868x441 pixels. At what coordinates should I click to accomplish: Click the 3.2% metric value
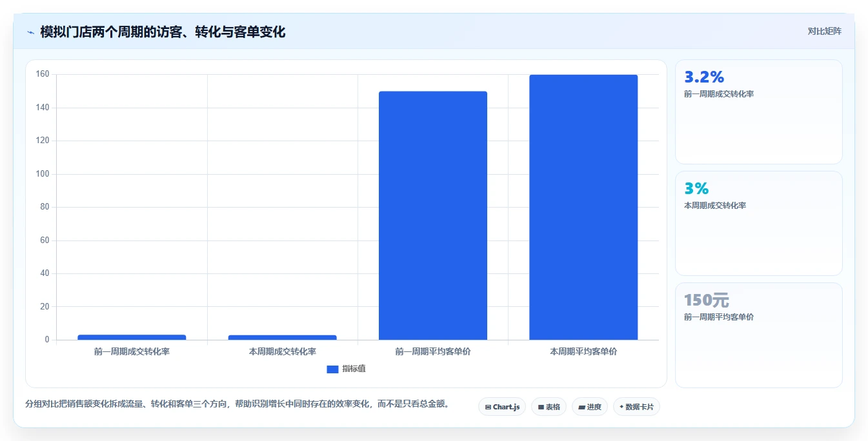[704, 77]
